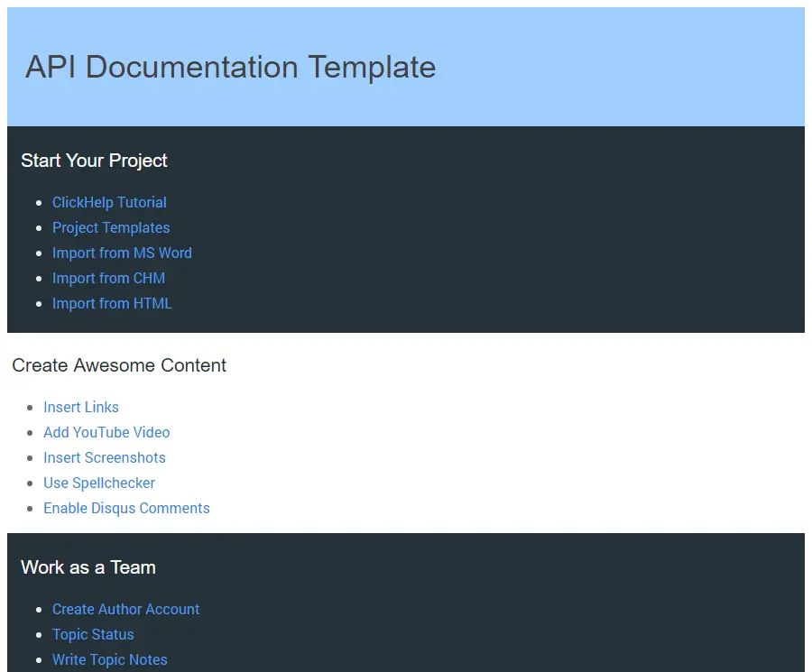The height and width of the screenshot is (672, 812).
Task: Open the Insert Screenshots link
Action: pos(105,458)
